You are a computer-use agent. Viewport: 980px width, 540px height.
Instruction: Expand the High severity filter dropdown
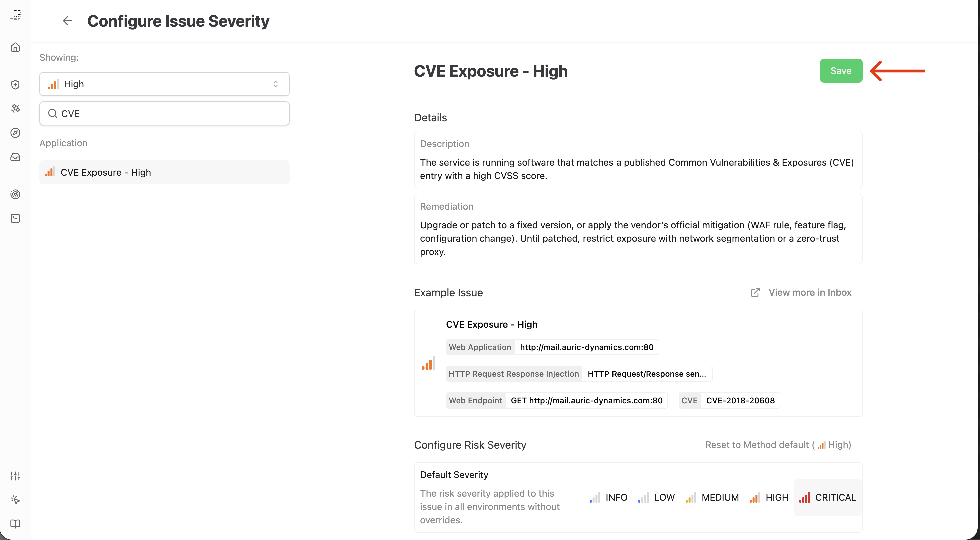point(164,84)
